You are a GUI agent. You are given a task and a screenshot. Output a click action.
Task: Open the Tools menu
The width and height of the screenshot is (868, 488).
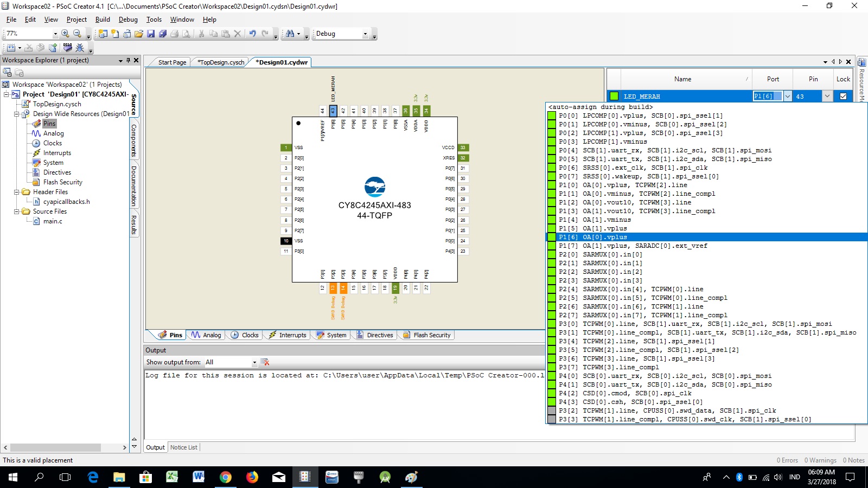(x=154, y=20)
